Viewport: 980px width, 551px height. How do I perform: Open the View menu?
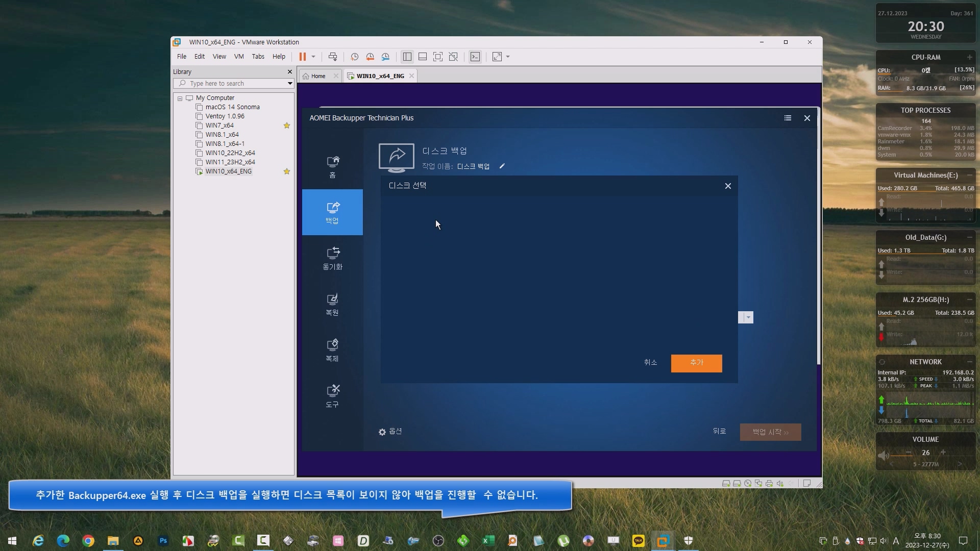pos(219,57)
